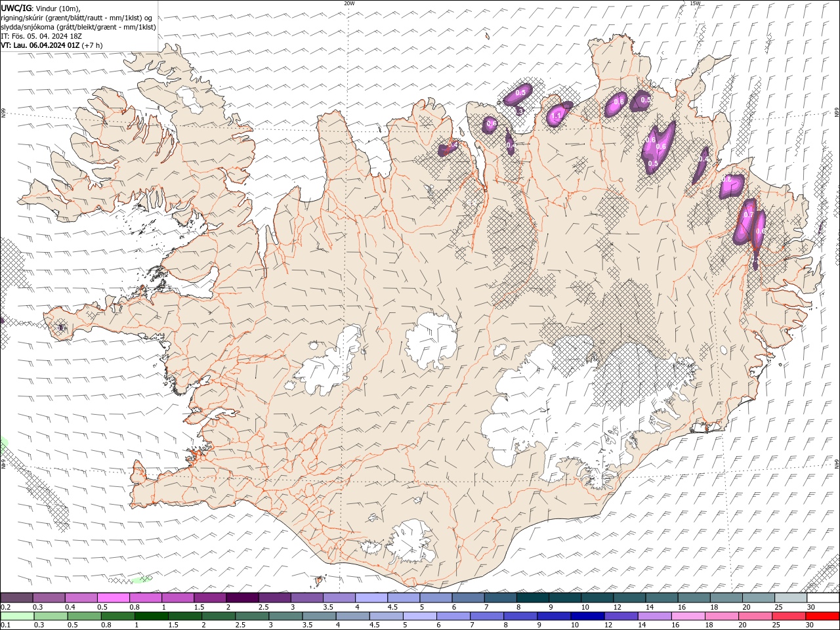The width and height of the screenshot is (840, 630).
Task: Click the 0.7 snowfall value in eastern Iceland
Action: pyautogui.click(x=748, y=215)
